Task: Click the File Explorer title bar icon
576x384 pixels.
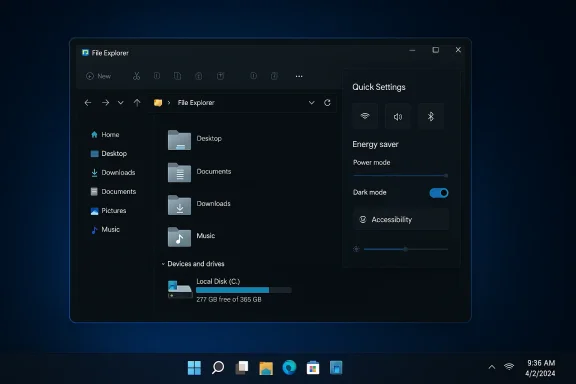Action: pos(85,53)
